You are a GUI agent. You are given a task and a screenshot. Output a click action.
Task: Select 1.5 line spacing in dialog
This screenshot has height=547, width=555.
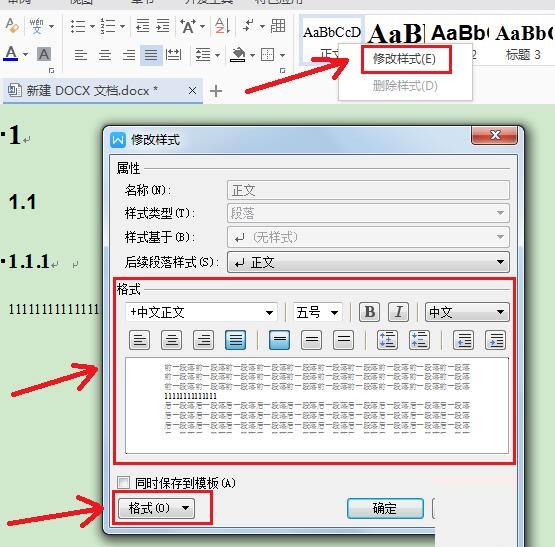pyautogui.click(x=311, y=340)
